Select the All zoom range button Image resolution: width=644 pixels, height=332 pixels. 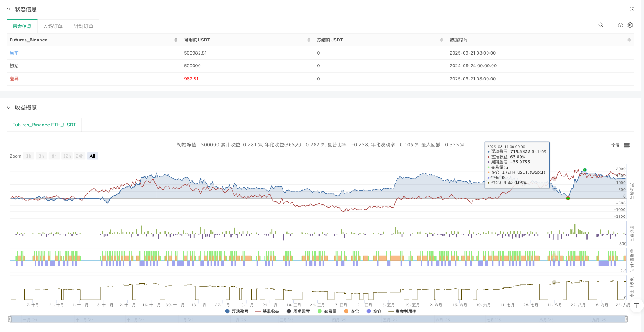pos(93,156)
